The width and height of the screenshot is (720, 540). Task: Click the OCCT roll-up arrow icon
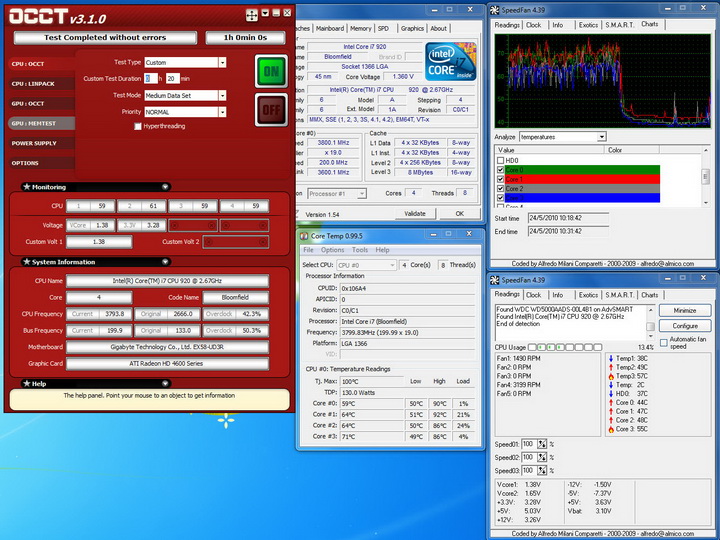click(x=264, y=14)
